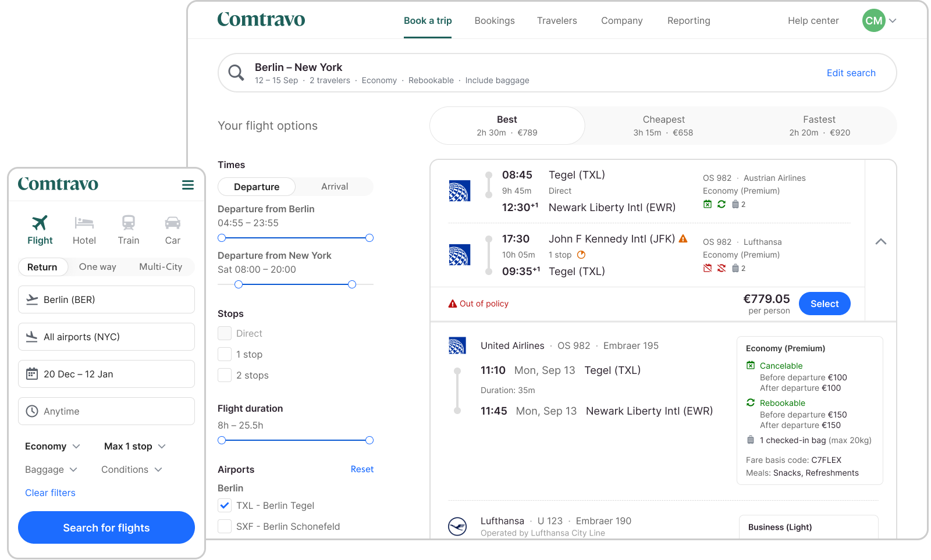
Task: Click the Comtravo logo in mobile panel
Action: (58, 184)
